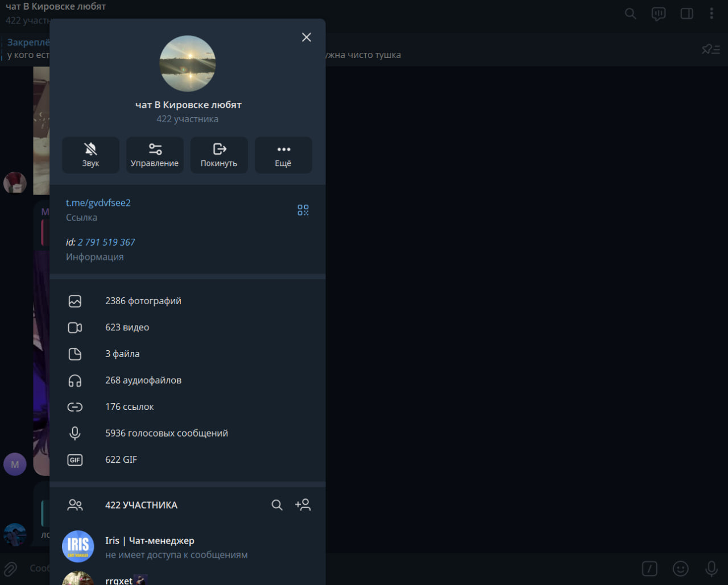Click the members icon beside 422 УЧАСТНИКА
Viewport: 728px width, 585px height.
[x=75, y=505]
